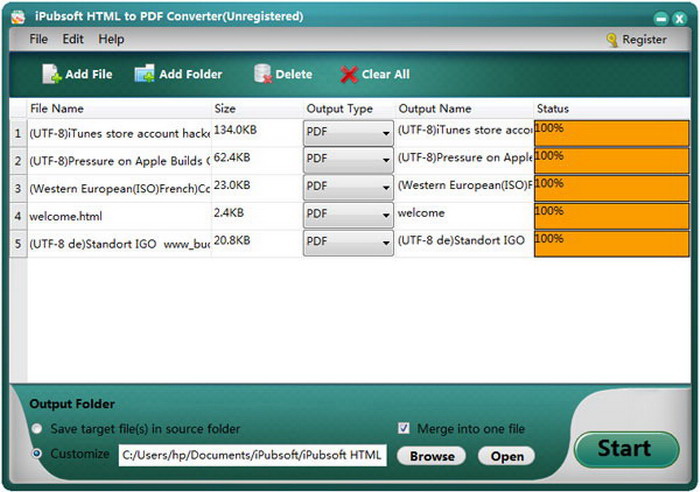
Task: Click the Browse button
Action: [432, 456]
